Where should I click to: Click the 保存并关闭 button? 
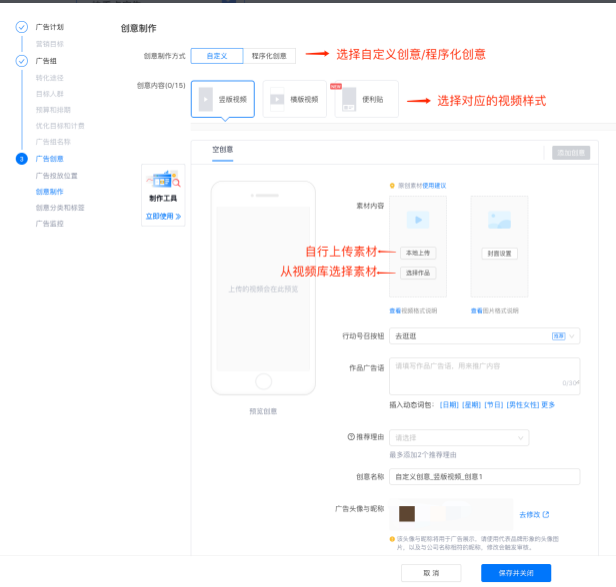(516, 573)
